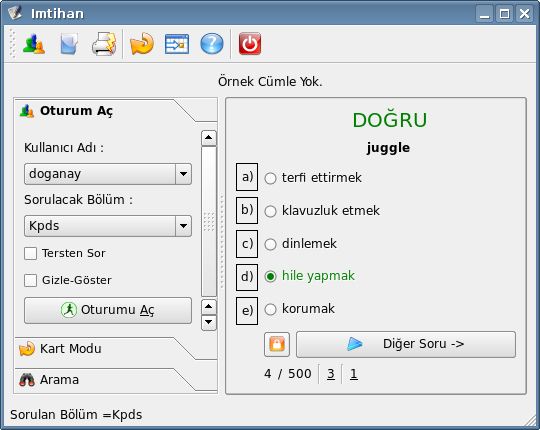540x430 pixels.
Task: Click the a) answer letter box
Action: 247,177
